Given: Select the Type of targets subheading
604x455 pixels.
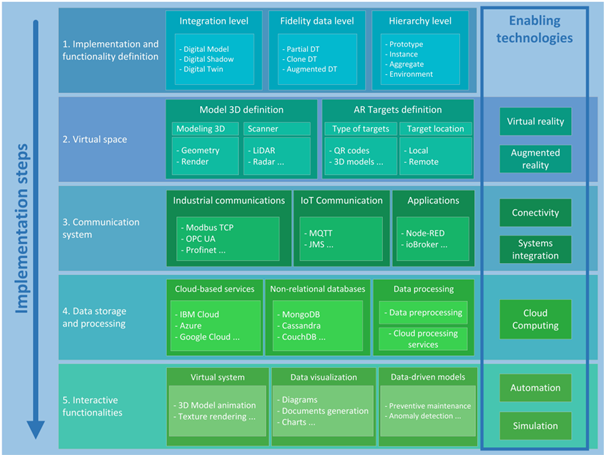Looking at the screenshot, I should [x=361, y=129].
